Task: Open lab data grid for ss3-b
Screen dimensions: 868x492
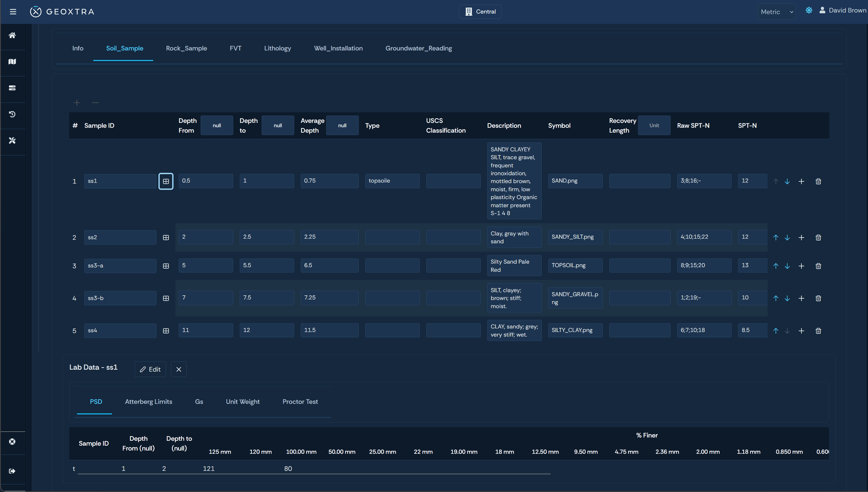Action: point(166,298)
